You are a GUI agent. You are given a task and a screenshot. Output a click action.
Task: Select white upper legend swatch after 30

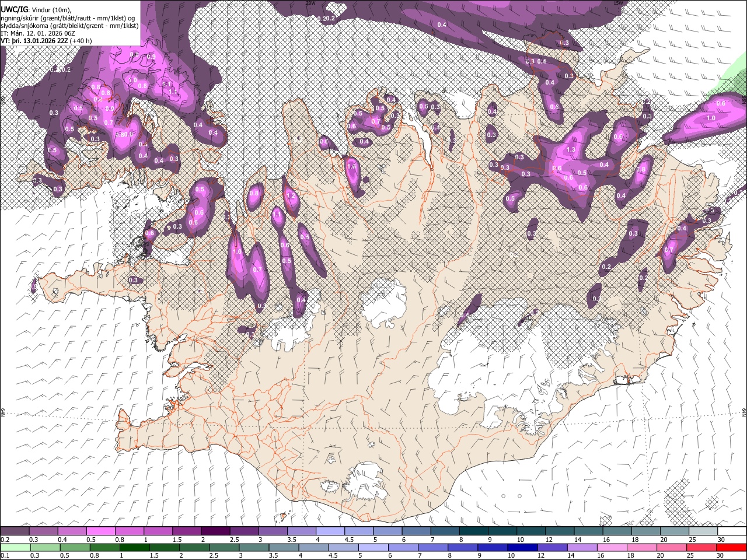click(x=731, y=531)
